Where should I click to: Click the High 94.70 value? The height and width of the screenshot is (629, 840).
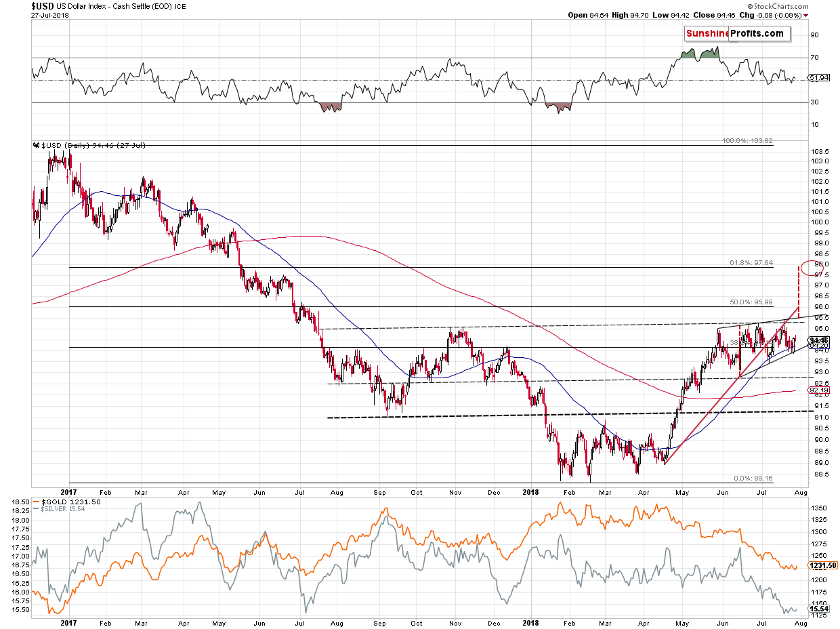(x=629, y=15)
